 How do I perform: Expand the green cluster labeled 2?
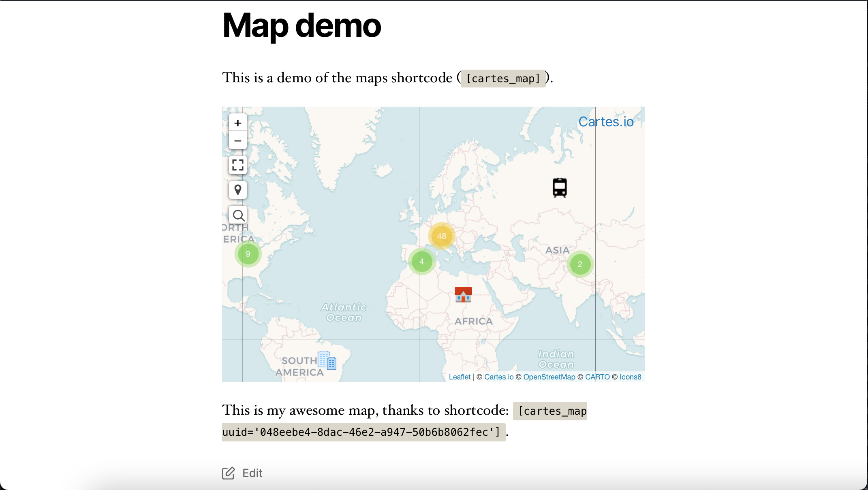point(580,264)
